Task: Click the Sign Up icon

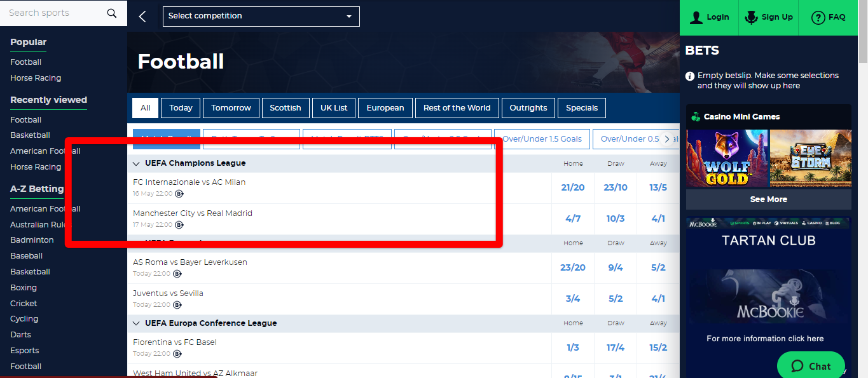Action: click(752, 17)
